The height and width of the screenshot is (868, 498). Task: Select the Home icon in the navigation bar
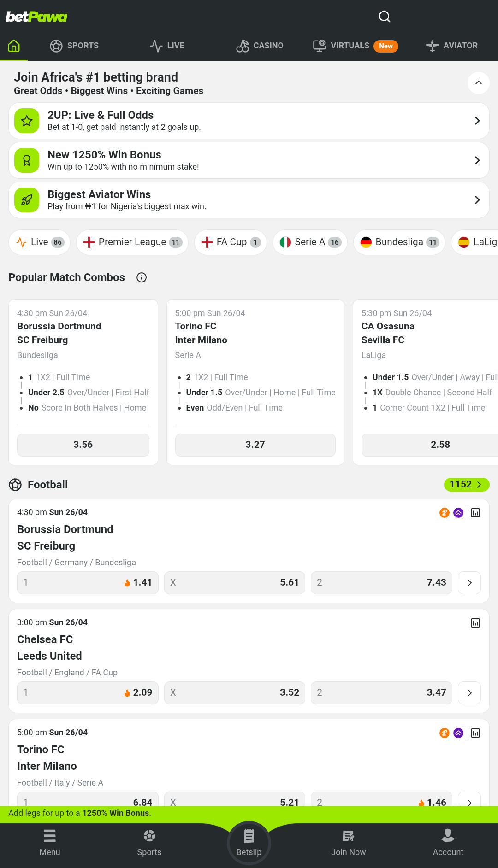[x=14, y=46]
